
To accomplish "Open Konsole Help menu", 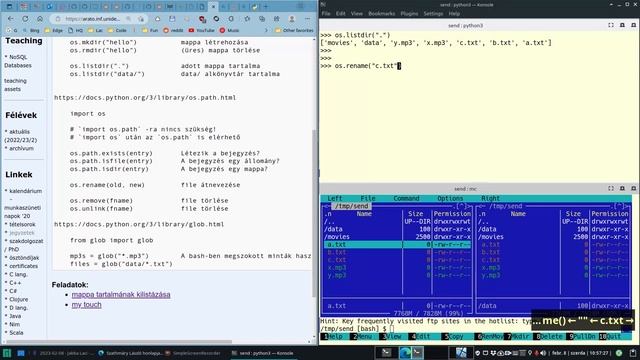I will [x=454, y=13].
